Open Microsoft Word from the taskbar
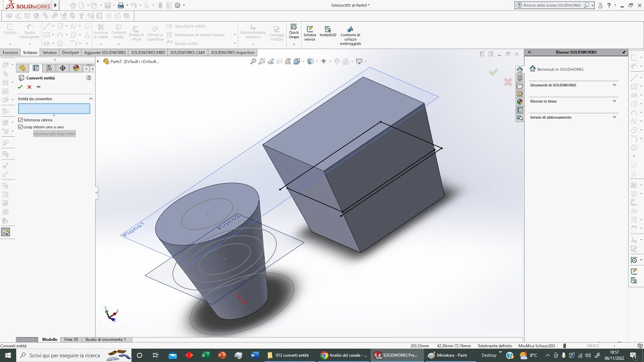Image resolution: width=644 pixels, height=362 pixels. click(x=255, y=355)
